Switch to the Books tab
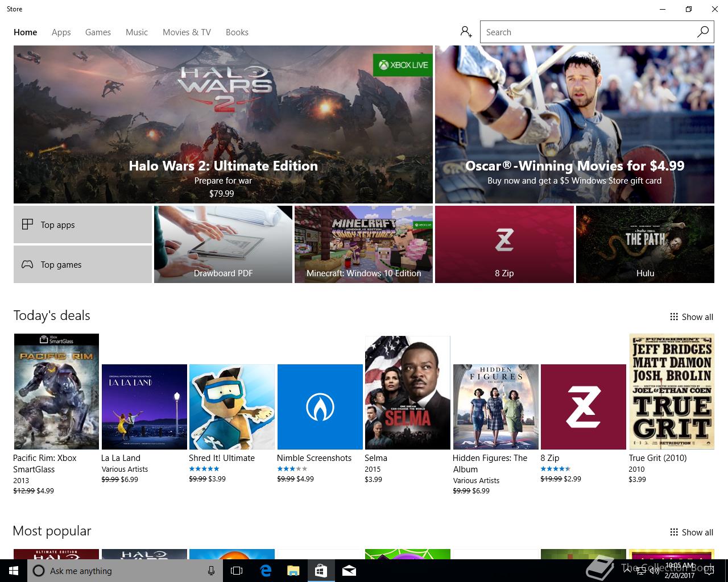 [x=237, y=32]
